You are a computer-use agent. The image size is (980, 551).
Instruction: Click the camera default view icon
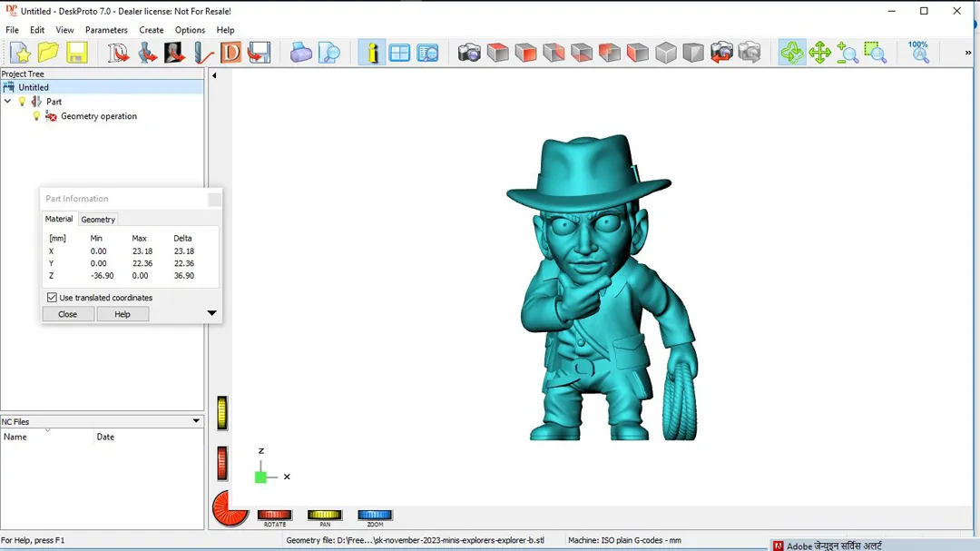pos(469,53)
